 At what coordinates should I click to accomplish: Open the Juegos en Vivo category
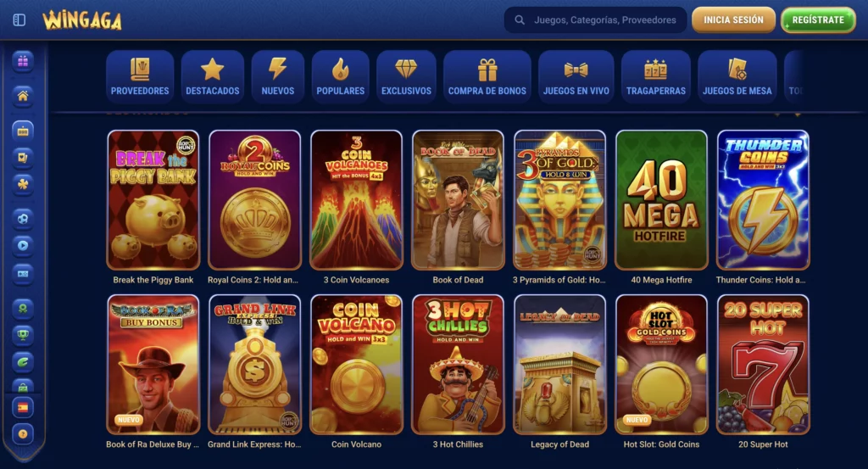tap(576, 76)
